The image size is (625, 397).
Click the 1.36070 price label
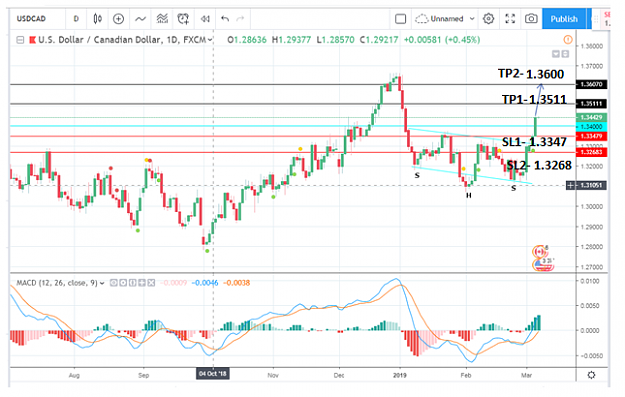pos(592,84)
